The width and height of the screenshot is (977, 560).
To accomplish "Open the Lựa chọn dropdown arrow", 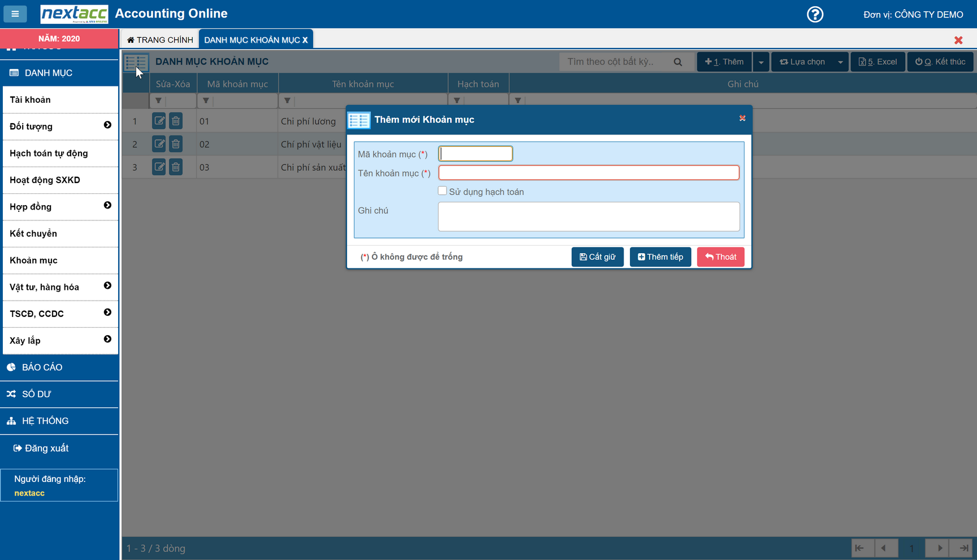I will point(840,62).
